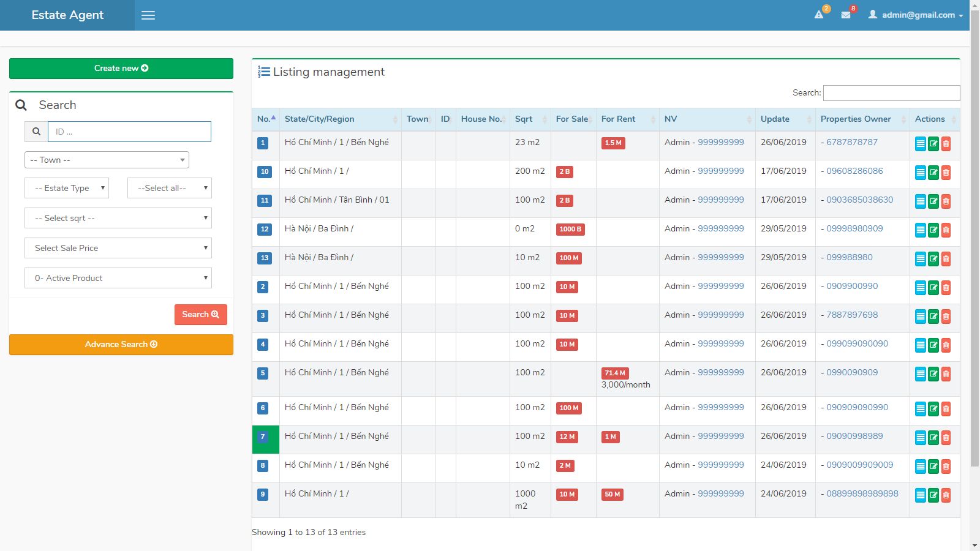Image resolution: width=980 pixels, height=551 pixels.
Task: Click the red trash icon for listing 9
Action: point(946,495)
